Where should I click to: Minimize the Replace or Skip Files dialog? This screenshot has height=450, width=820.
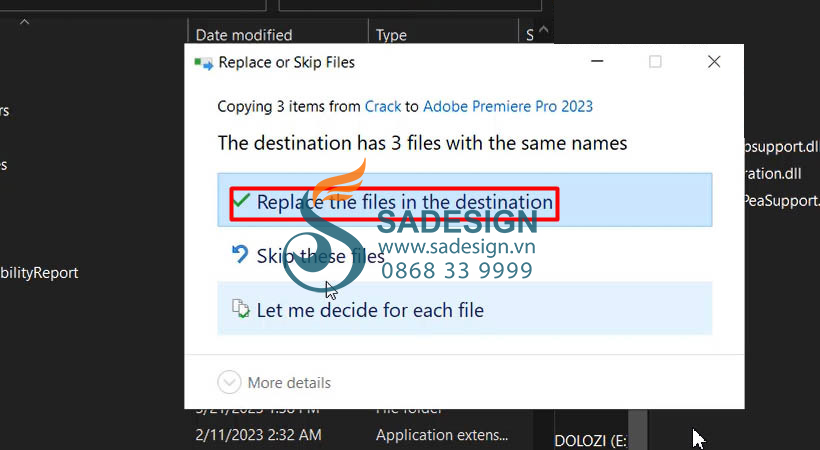tap(597, 62)
